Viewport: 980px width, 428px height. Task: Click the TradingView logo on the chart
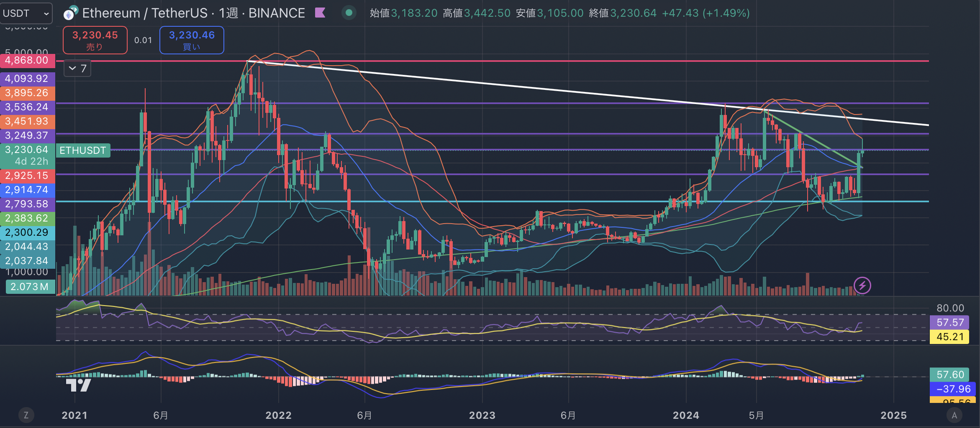[79, 385]
